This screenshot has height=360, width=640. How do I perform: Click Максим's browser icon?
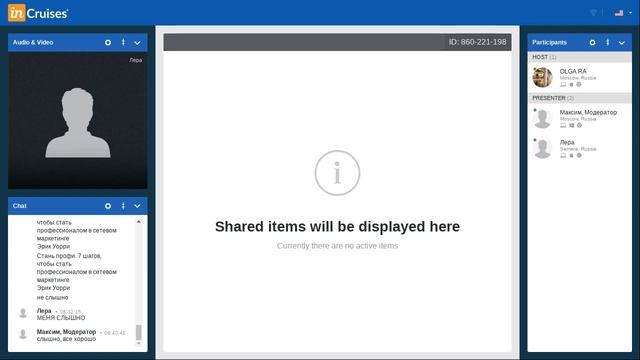click(x=579, y=125)
